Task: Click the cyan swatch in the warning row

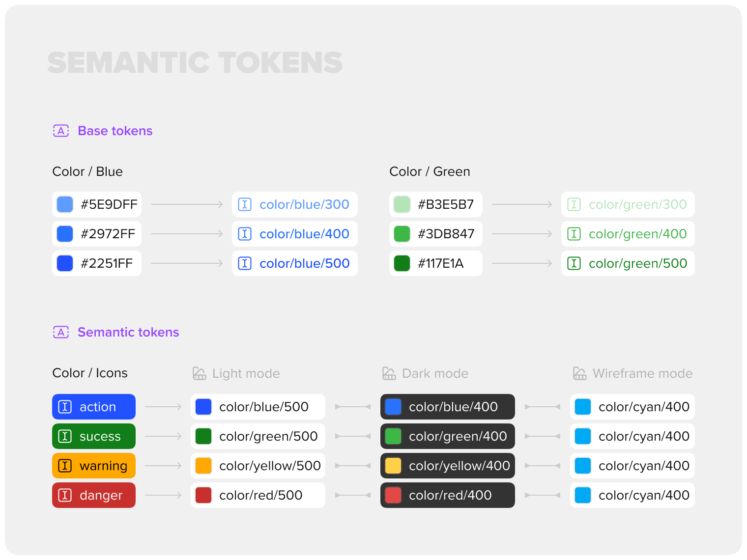Action: coord(583,466)
